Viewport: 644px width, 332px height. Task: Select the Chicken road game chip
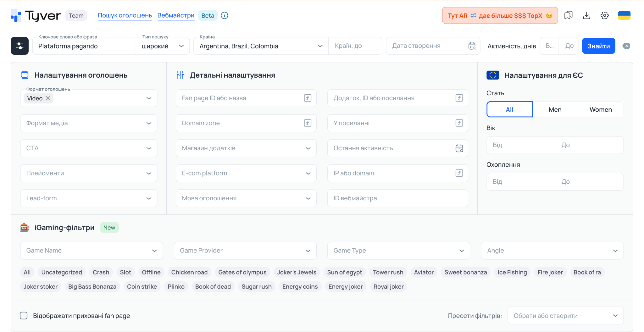tap(189, 272)
